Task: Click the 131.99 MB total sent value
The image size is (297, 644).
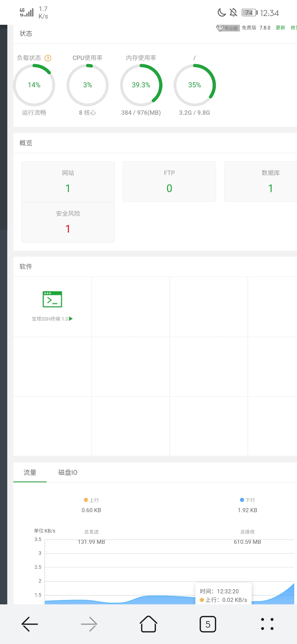Action: pos(91,542)
